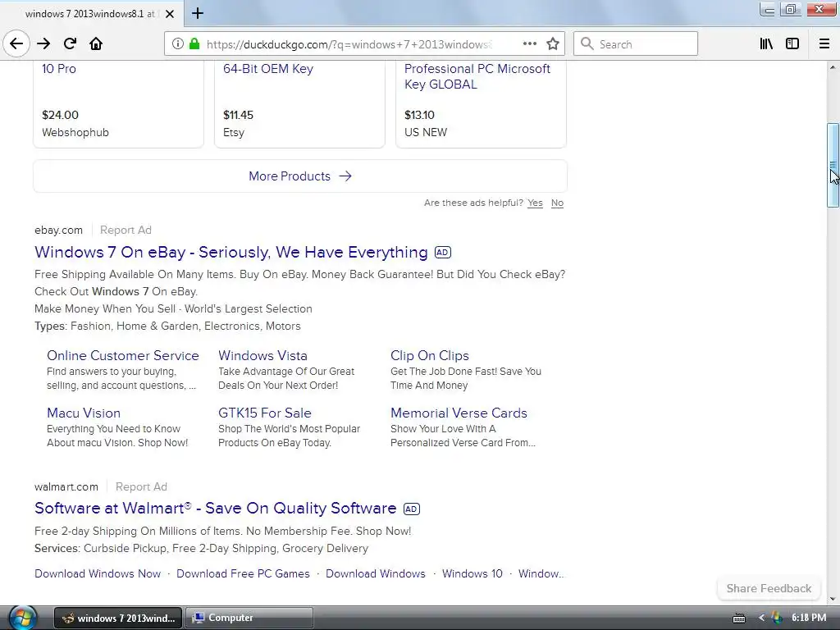This screenshot has height=630, width=840.
Task: Focus the browser Search box
Action: [636, 43]
